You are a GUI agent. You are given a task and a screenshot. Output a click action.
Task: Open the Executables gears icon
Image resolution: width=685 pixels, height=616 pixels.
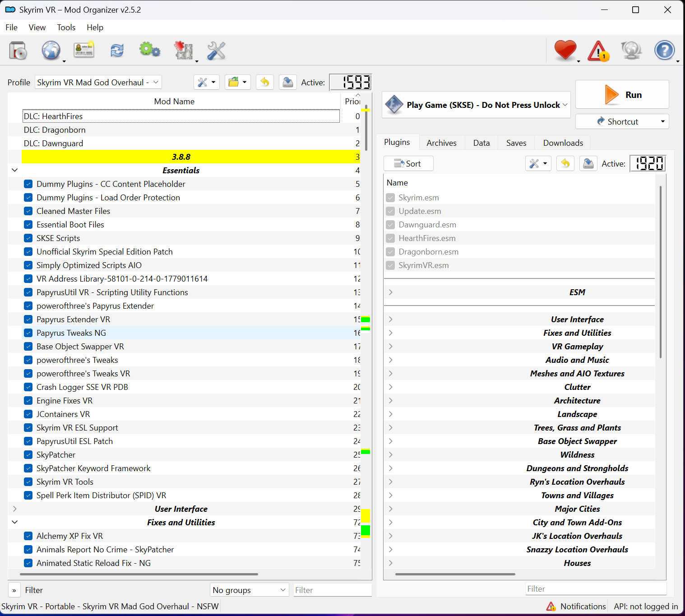click(150, 51)
